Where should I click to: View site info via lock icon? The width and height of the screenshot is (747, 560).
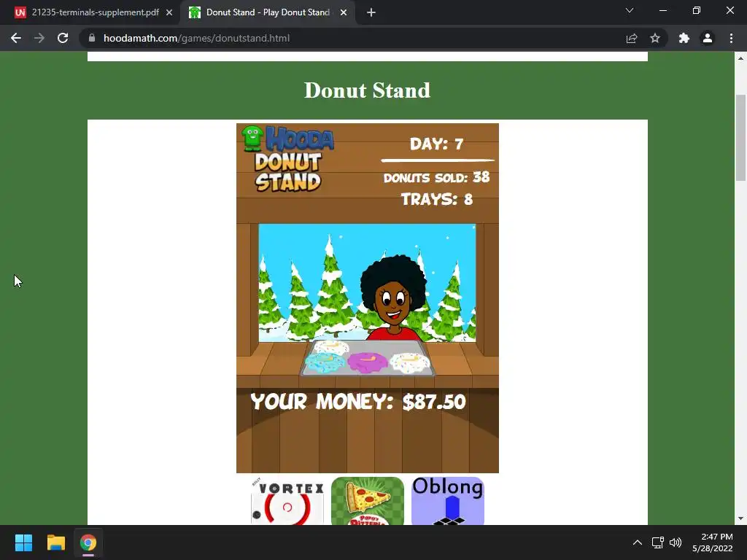pos(92,38)
